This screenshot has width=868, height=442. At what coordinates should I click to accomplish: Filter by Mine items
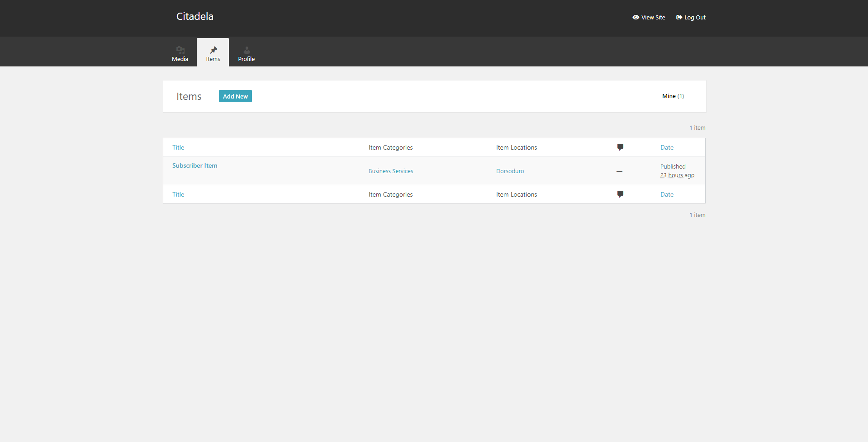(x=673, y=96)
